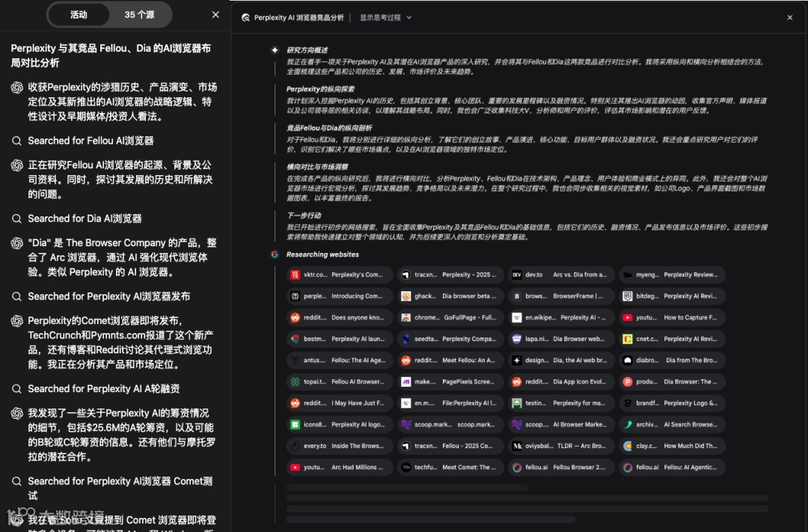Image resolution: width=808 pixels, height=532 pixels.
Task: Open the bitdeg... Perplexity AI Revi... source chip
Action: 672,296
